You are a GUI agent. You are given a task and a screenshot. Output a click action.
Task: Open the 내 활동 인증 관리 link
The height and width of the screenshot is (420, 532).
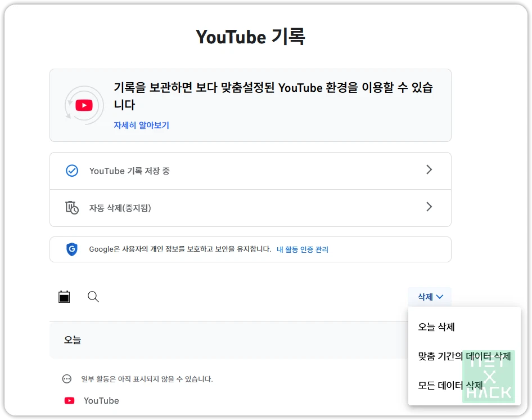click(303, 249)
